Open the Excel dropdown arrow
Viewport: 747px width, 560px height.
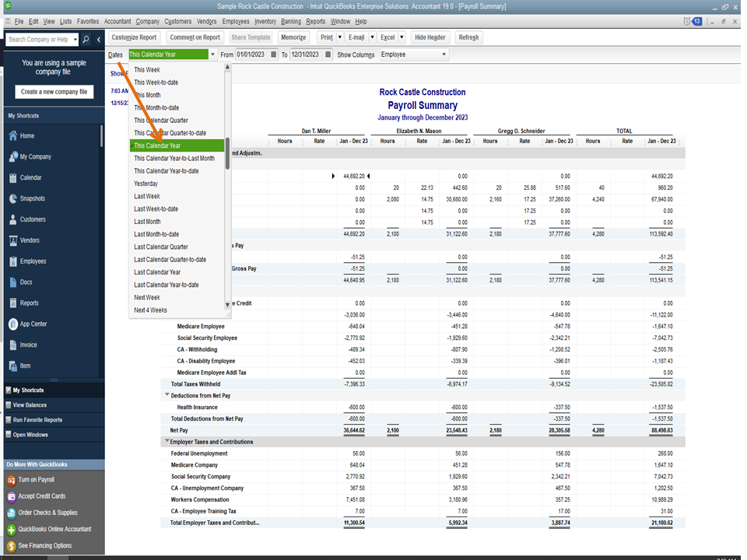pos(402,37)
